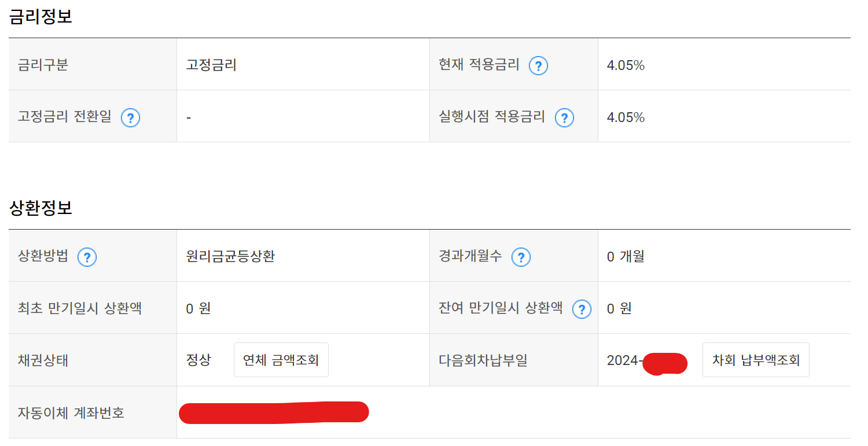Click the 다음회차납부일 date starting 2024

(x=646, y=361)
